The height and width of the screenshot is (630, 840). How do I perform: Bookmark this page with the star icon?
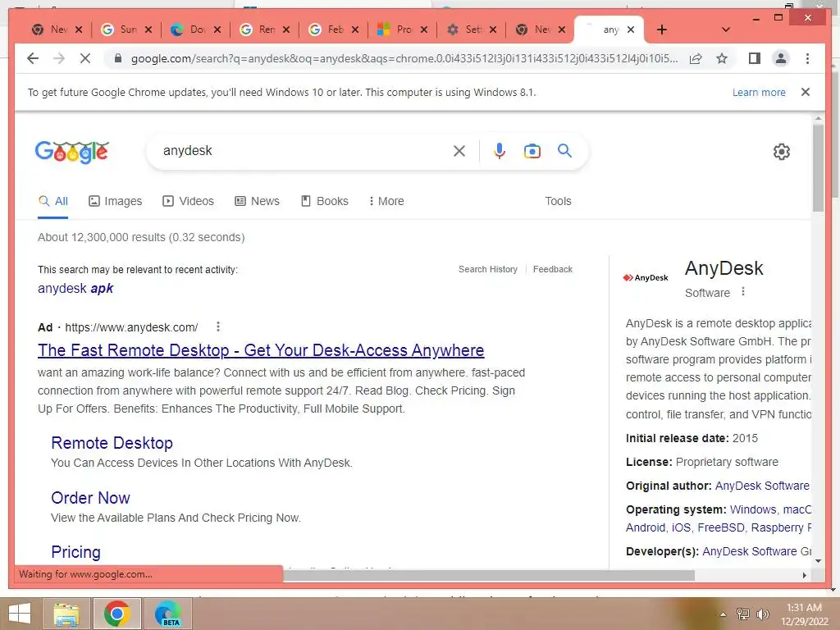[722, 58]
